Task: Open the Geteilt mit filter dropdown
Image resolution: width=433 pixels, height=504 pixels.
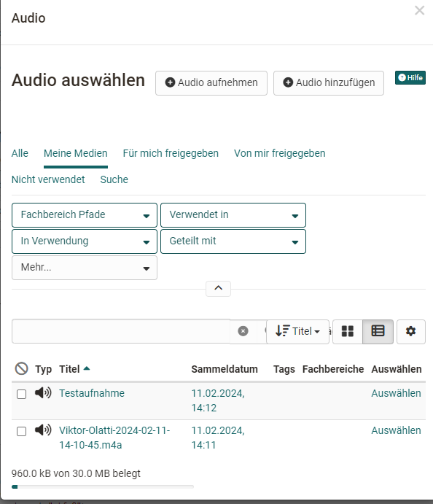Action: click(233, 241)
